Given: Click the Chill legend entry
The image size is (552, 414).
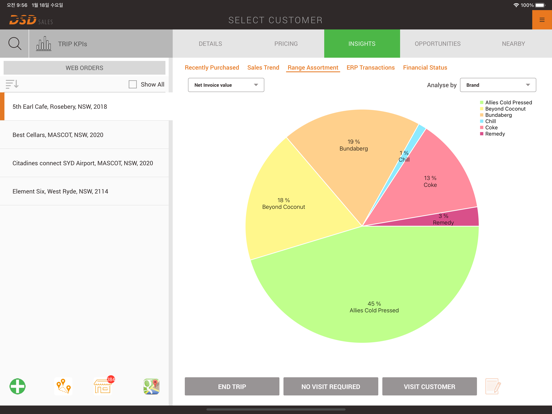Looking at the screenshot, I should coord(488,121).
